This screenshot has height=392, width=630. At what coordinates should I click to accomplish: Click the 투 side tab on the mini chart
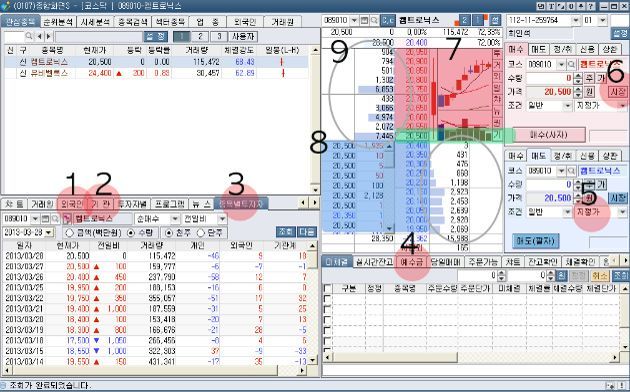[x=497, y=54]
